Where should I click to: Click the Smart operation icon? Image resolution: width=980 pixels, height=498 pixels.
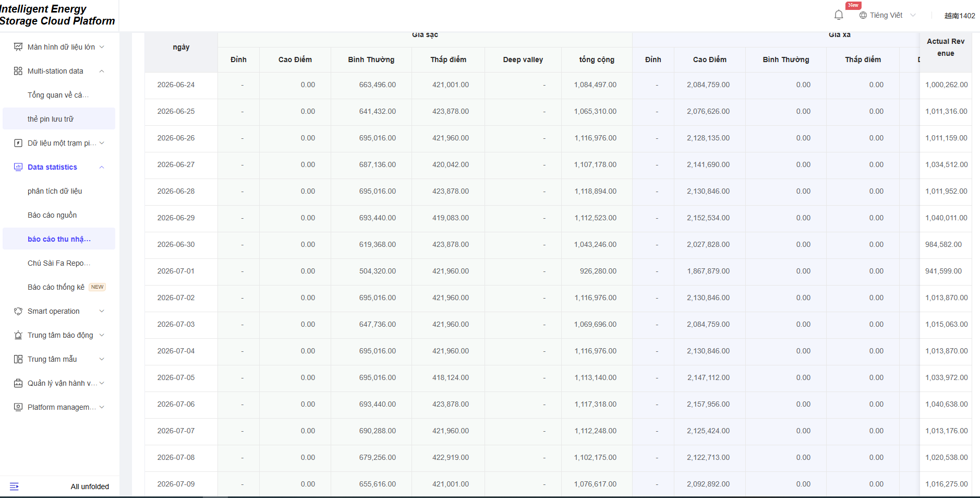click(18, 311)
